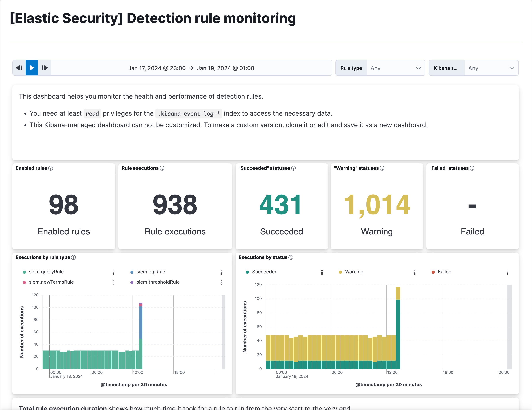Image resolution: width=532 pixels, height=410 pixels.
Task: Open the info tooltip for Rule executions
Action: click(x=162, y=168)
